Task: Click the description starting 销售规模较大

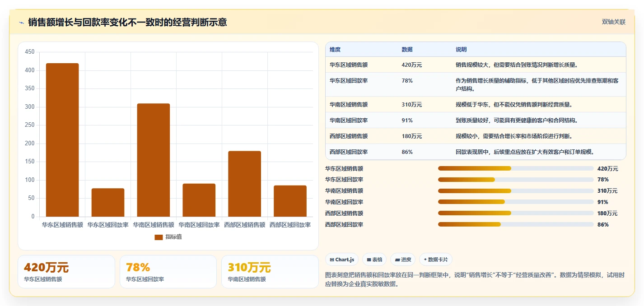Action: 517,65
